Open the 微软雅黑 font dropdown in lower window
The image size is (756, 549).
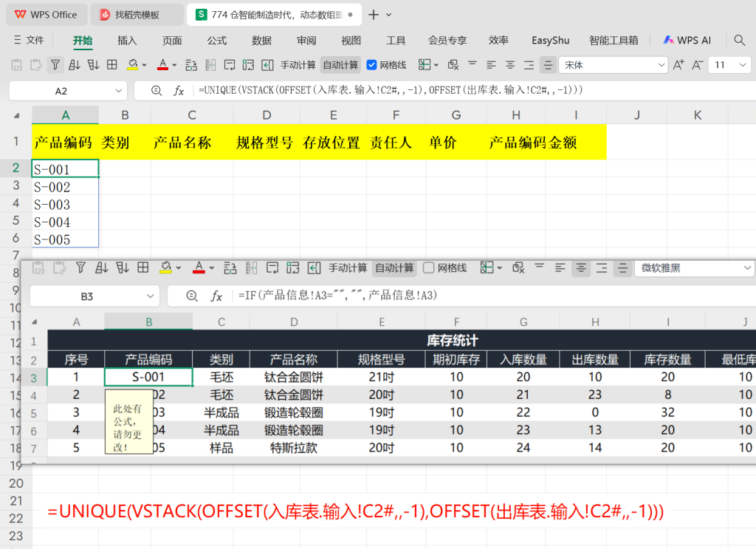pos(747,268)
